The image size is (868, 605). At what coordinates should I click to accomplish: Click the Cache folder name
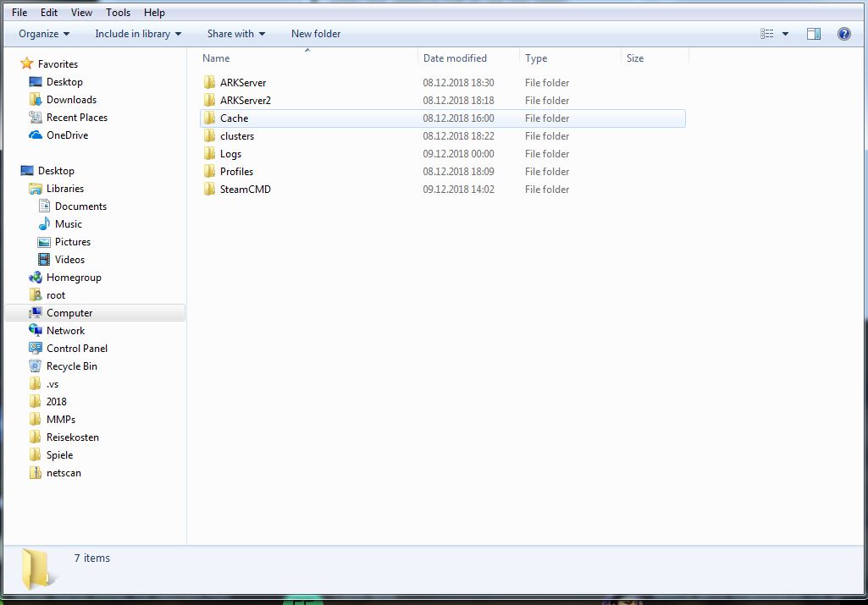pyautogui.click(x=235, y=118)
